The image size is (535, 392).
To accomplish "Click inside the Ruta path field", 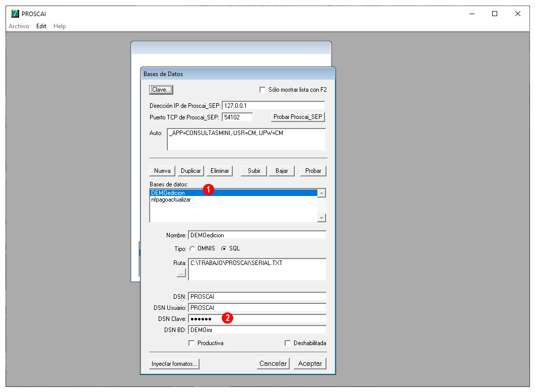I will (257, 270).
